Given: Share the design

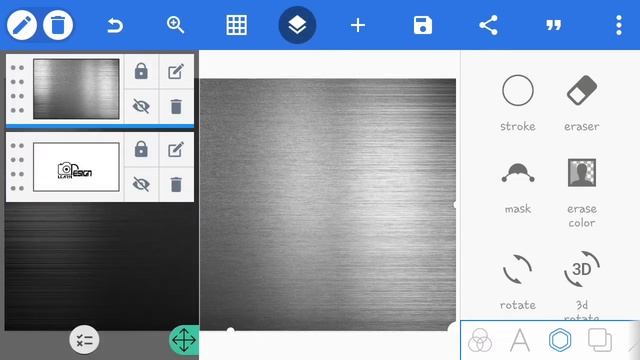Looking at the screenshot, I should click(x=488, y=25).
